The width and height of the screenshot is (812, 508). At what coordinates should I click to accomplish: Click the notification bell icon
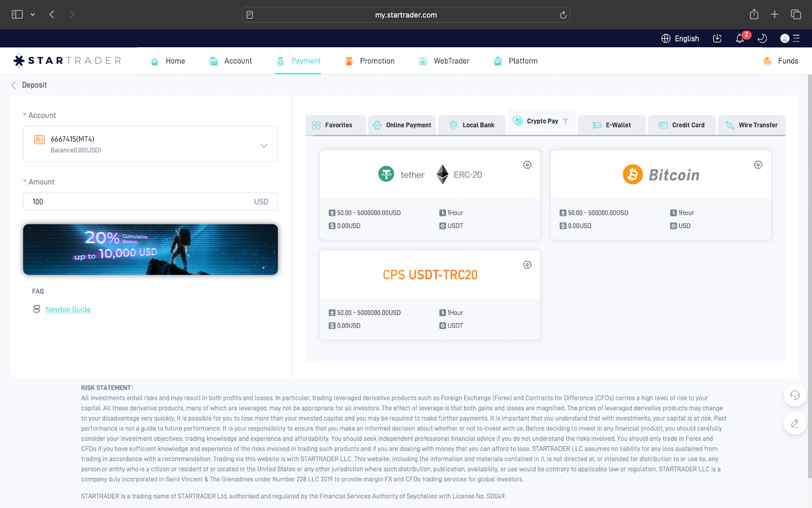(x=740, y=39)
